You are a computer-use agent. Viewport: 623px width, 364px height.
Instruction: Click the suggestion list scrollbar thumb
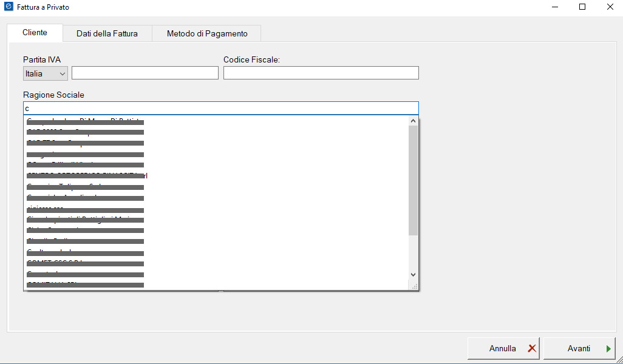click(x=414, y=180)
